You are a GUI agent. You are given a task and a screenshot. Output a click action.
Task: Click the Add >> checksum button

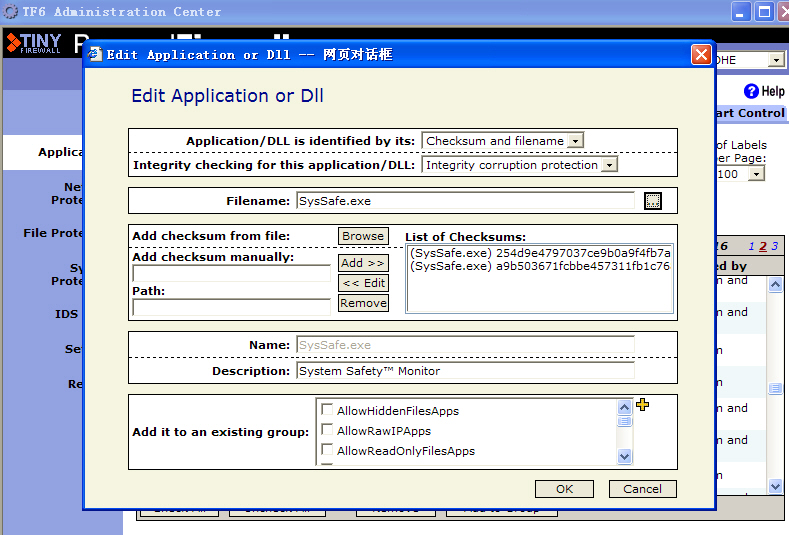click(x=363, y=263)
